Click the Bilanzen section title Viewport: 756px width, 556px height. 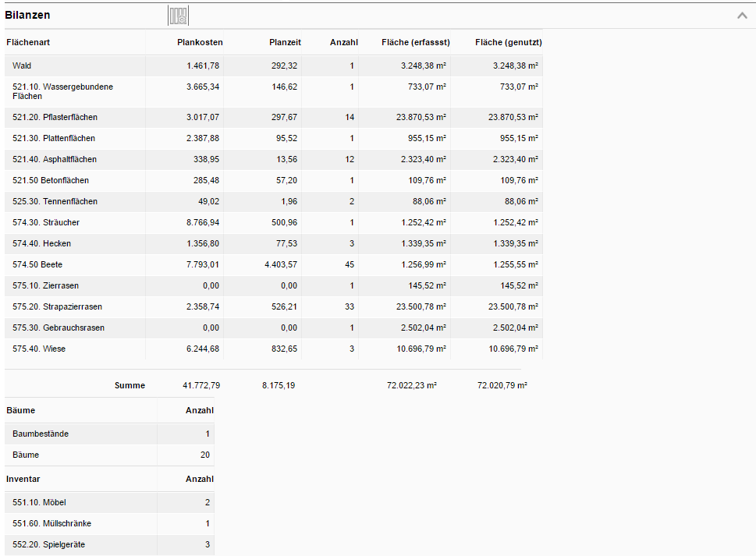pos(27,15)
